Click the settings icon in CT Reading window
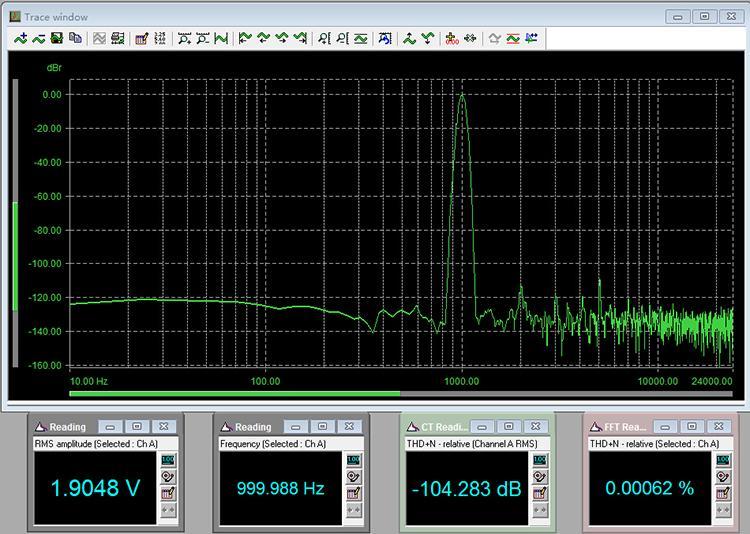Image resolution: width=750 pixels, height=534 pixels. [x=539, y=493]
